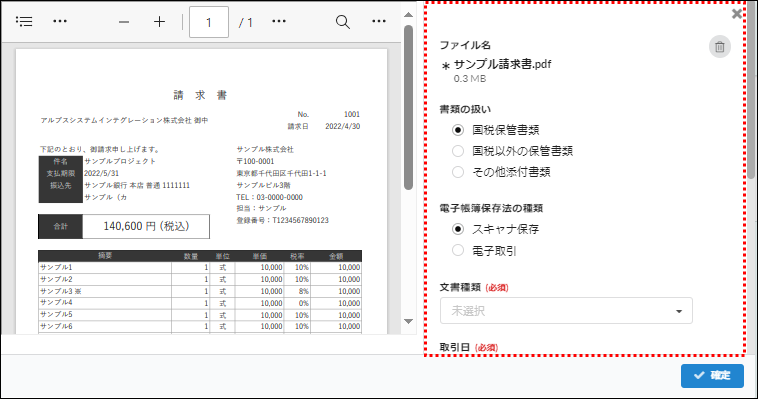
Task: Open the 文書種類 未選択 dropdown
Action: point(566,311)
